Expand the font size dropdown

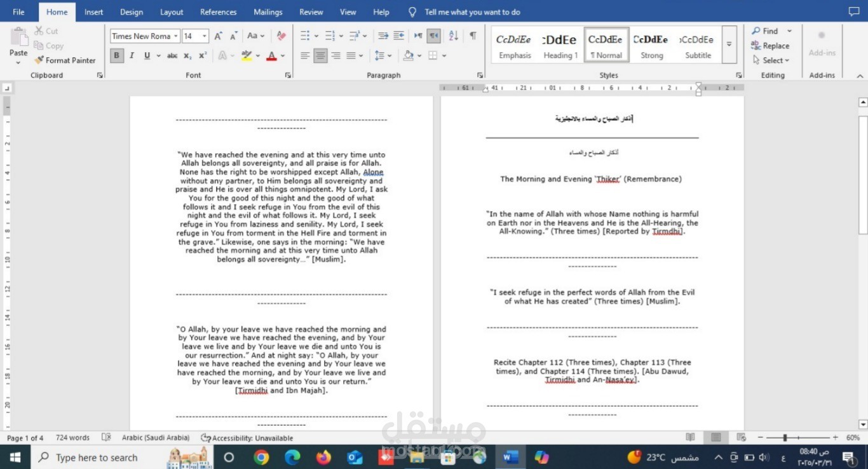[205, 36]
